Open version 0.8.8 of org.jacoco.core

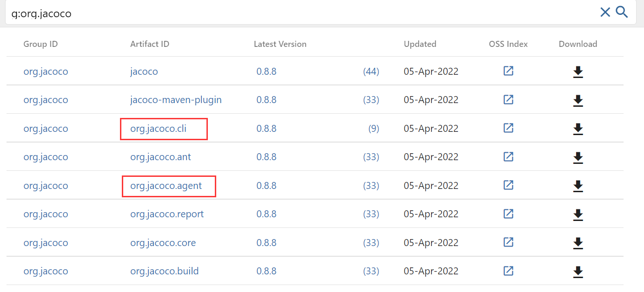tap(266, 243)
